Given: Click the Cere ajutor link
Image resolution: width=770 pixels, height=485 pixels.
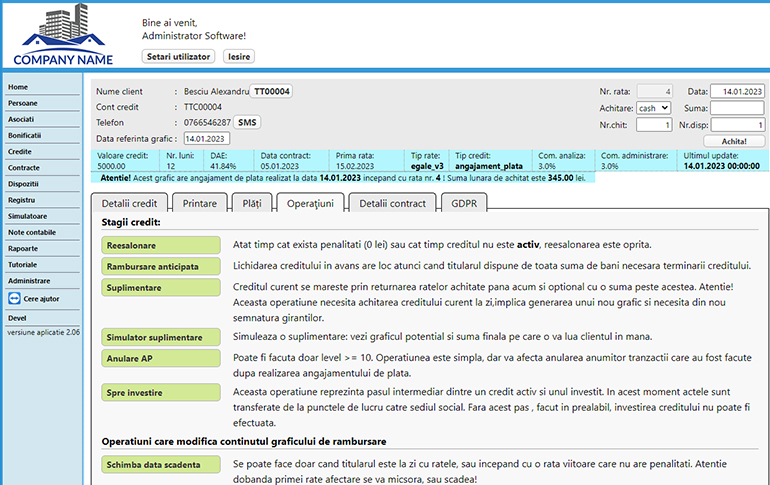Looking at the screenshot, I should tap(41, 299).
